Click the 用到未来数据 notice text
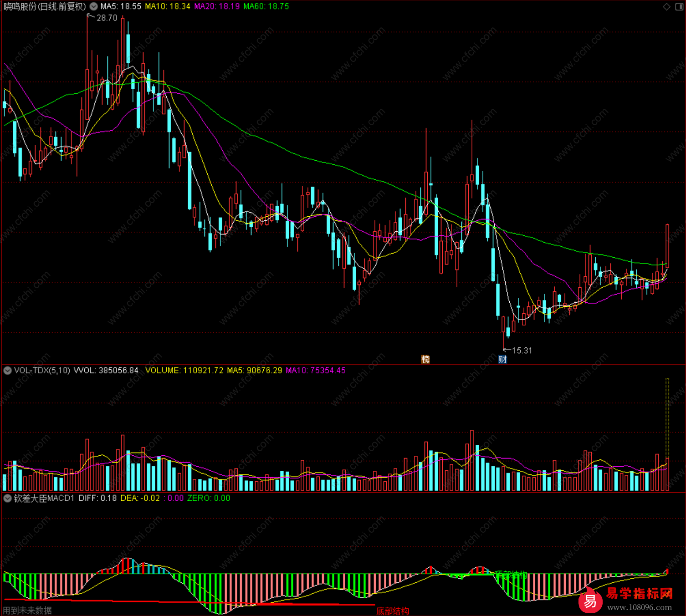The height and width of the screenshot is (616, 686). point(27,611)
